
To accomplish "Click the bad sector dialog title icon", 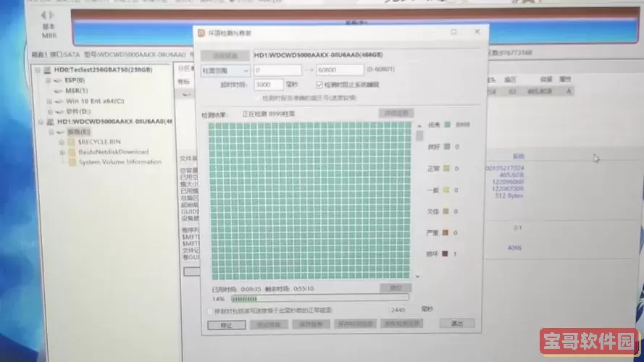I will pyautogui.click(x=201, y=33).
